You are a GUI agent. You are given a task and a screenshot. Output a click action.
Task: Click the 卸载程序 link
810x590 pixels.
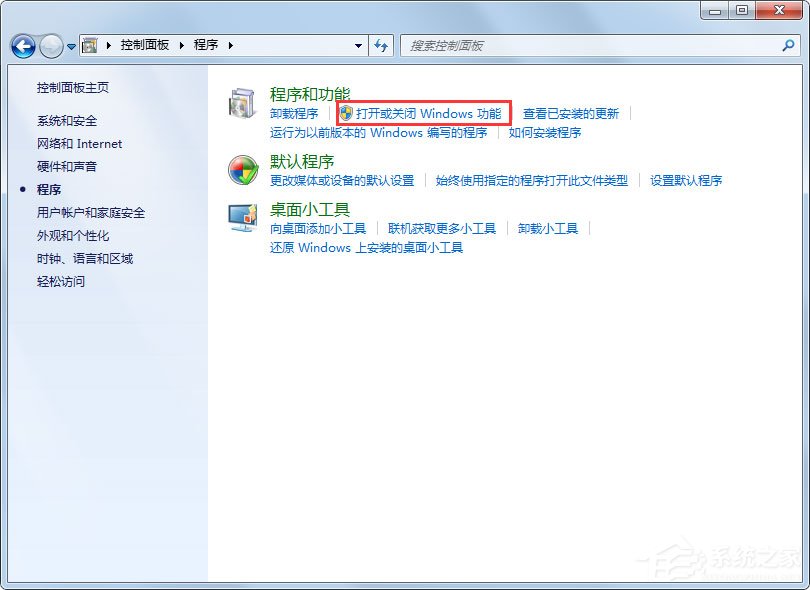point(294,113)
